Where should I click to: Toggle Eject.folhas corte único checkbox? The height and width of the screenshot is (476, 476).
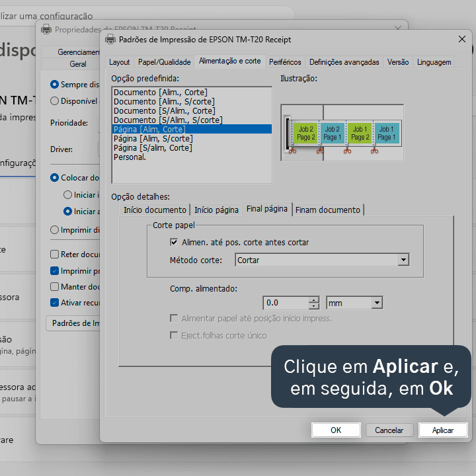point(174,335)
